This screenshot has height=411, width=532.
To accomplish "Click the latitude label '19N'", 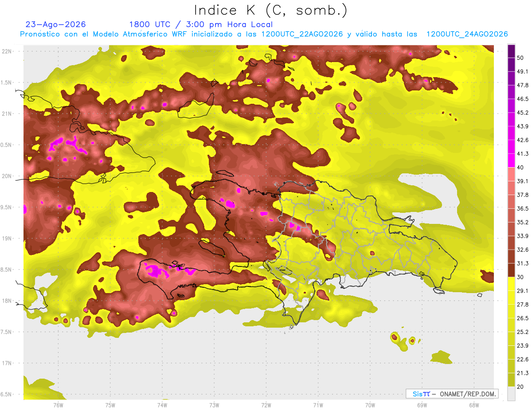I will 7,239.
